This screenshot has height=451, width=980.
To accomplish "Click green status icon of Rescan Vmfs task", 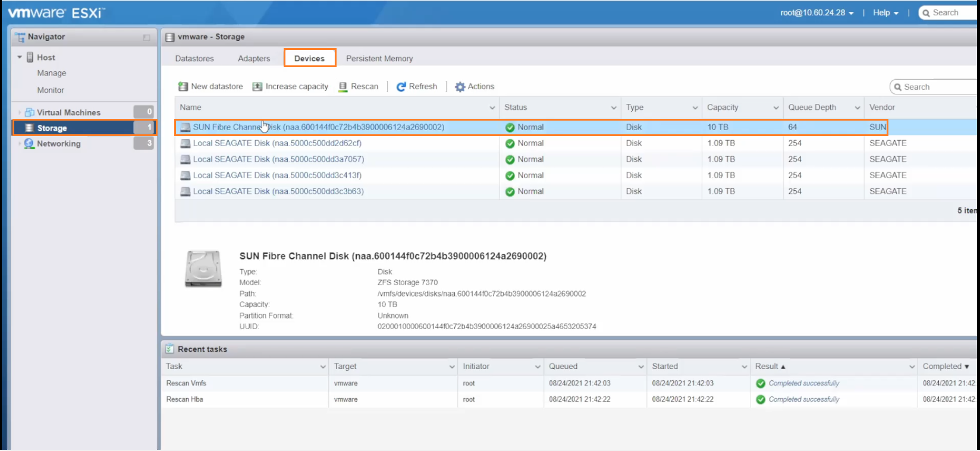I will pyautogui.click(x=761, y=383).
